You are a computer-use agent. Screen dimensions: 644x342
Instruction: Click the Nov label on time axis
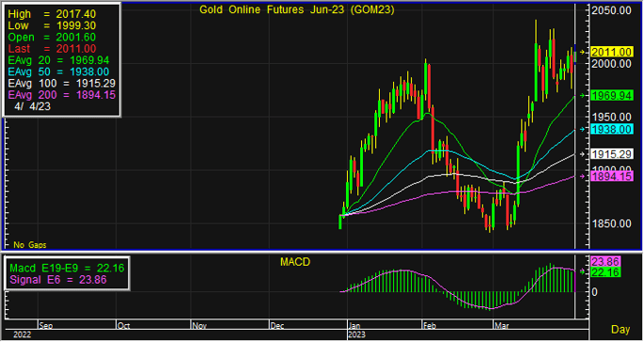tap(199, 326)
